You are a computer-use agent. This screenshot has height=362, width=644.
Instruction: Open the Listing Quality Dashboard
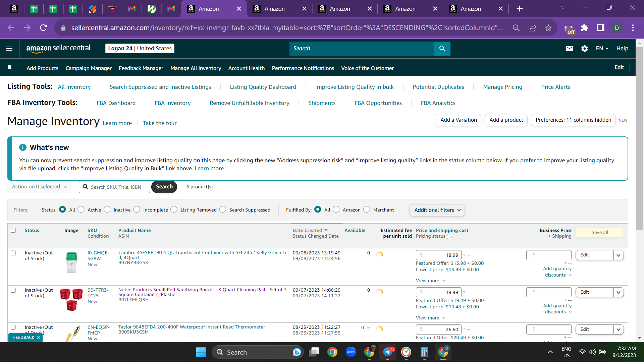point(263,87)
